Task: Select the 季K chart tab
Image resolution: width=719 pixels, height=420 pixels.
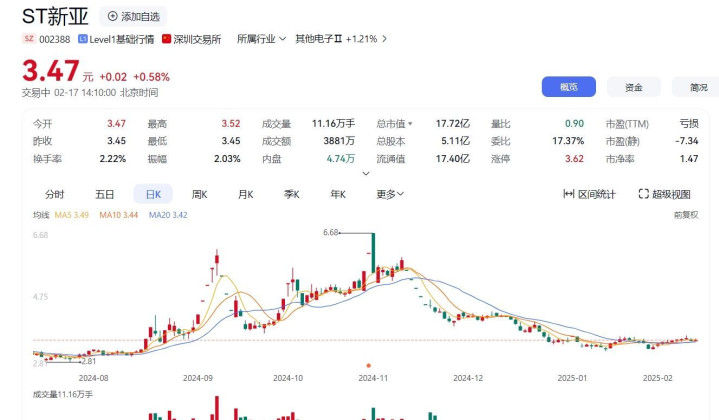Action: [x=292, y=194]
